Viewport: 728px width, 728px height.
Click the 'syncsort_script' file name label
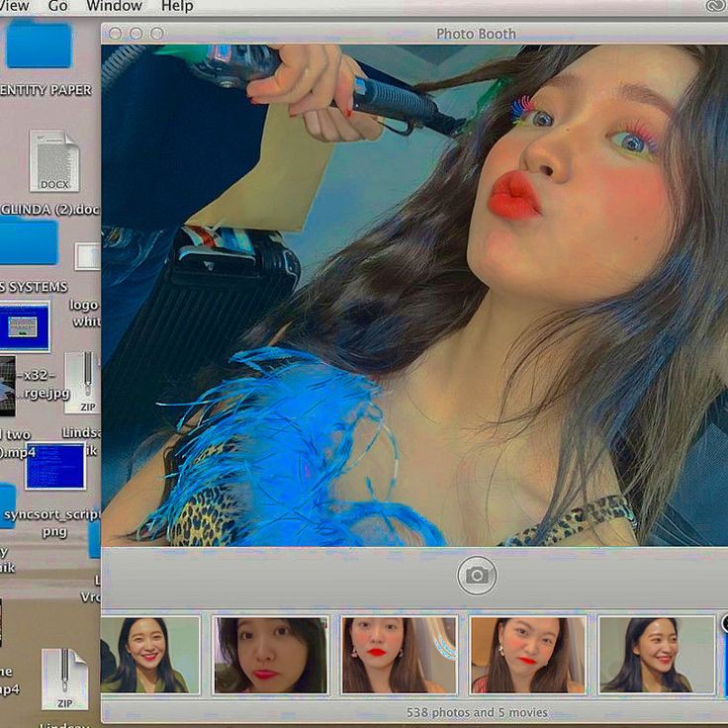(51, 514)
